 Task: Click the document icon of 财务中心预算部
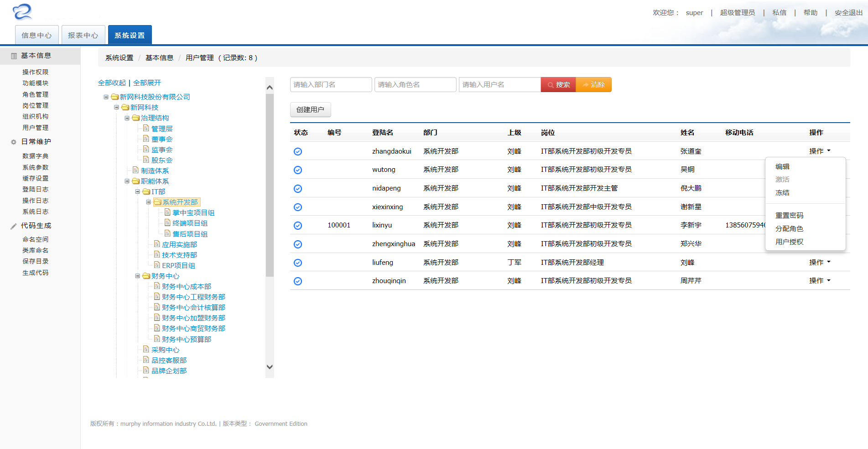157,339
